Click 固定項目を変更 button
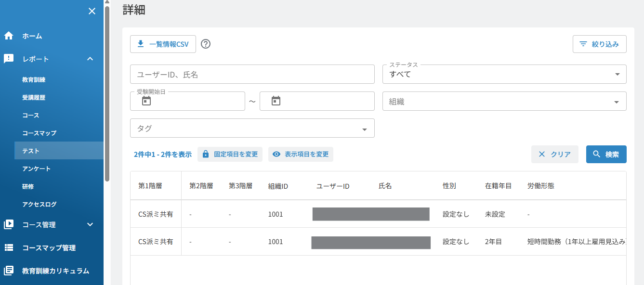 click(x=230, y=154)
